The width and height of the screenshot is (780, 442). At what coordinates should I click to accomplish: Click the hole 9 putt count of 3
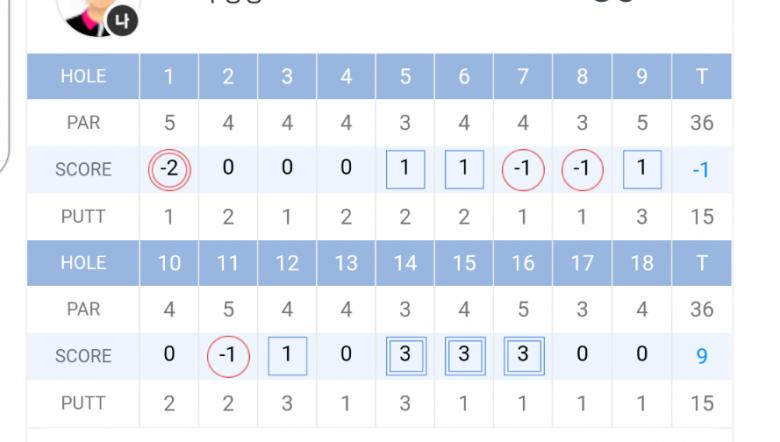click(x=641, y=217)
